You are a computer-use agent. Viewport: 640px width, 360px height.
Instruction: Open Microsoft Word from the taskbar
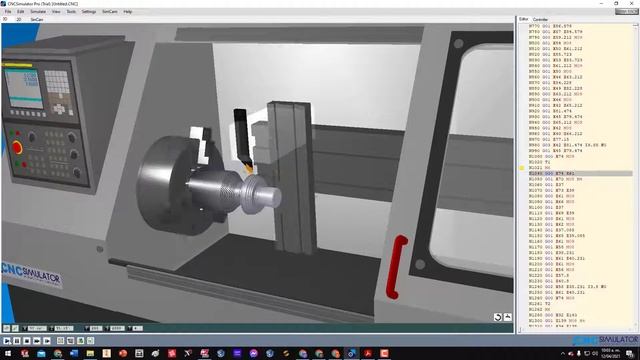coord(74,353)
